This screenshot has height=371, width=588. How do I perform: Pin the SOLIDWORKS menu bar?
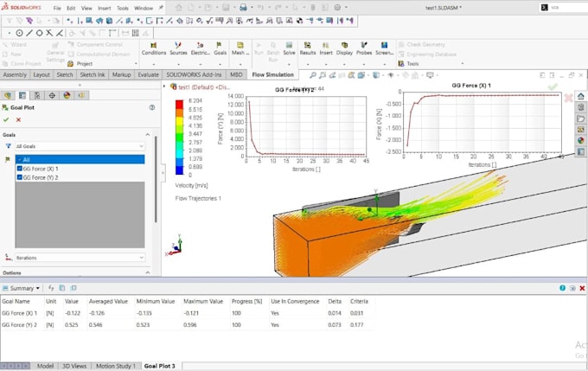(x=161, y=8)
